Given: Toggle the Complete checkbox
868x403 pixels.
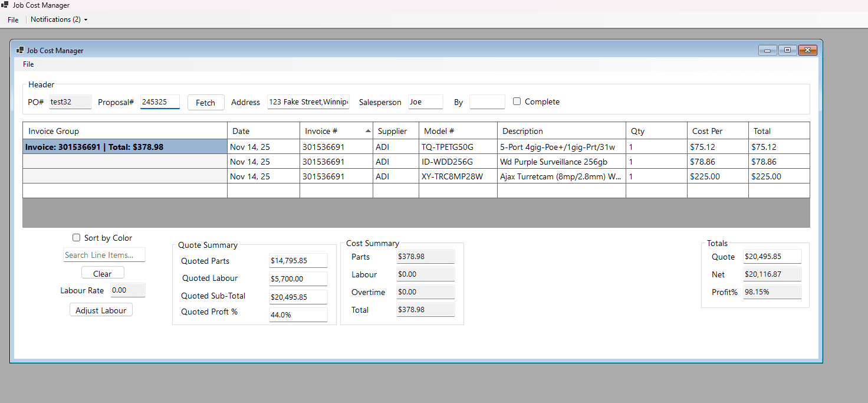Looking at the screenshot, I should point(517,101).
